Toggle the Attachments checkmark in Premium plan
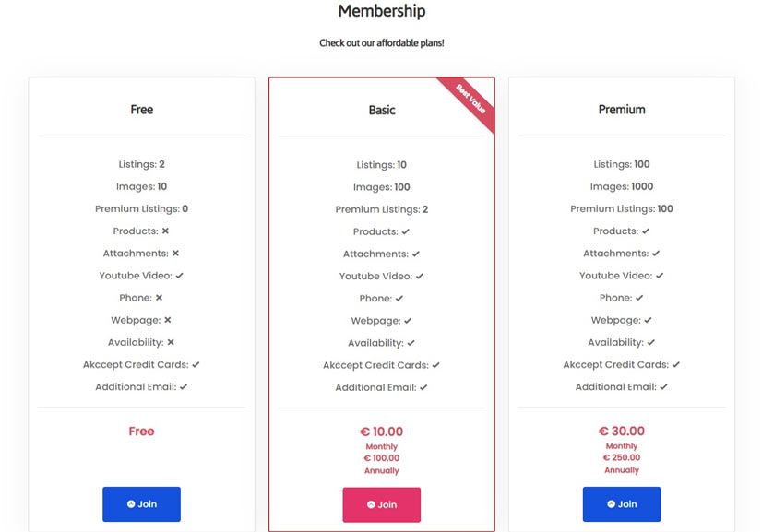Viewport: 762px width, 532px height. 656,254
